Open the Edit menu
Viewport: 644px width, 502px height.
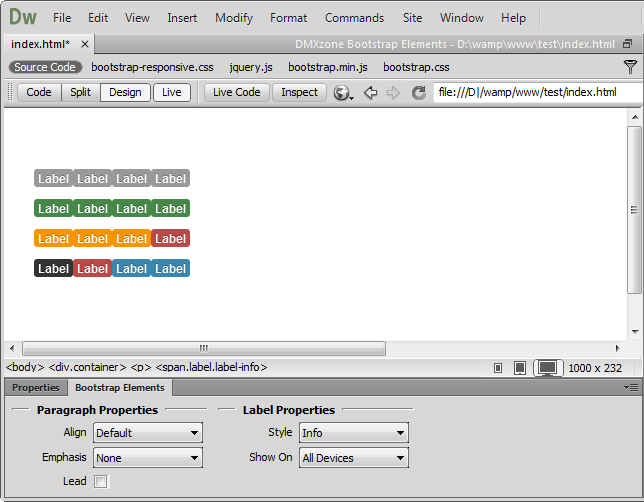click(x=98, y=18)
